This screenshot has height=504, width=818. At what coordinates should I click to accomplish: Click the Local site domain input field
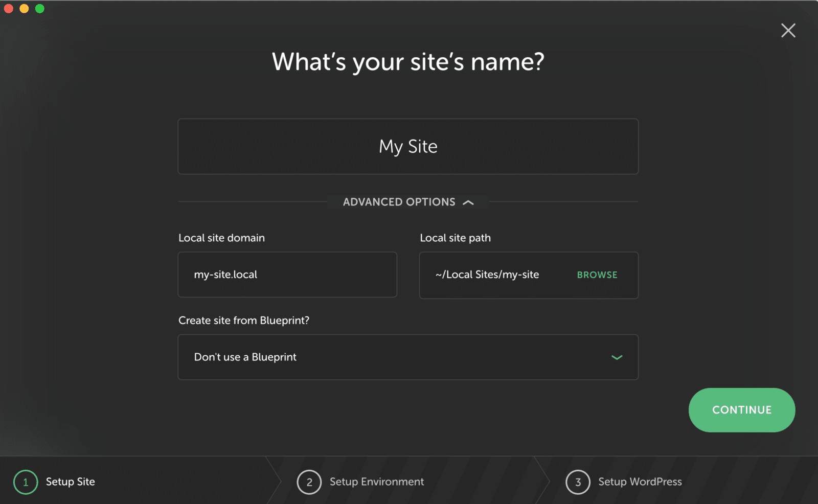(x=287, y=274)
